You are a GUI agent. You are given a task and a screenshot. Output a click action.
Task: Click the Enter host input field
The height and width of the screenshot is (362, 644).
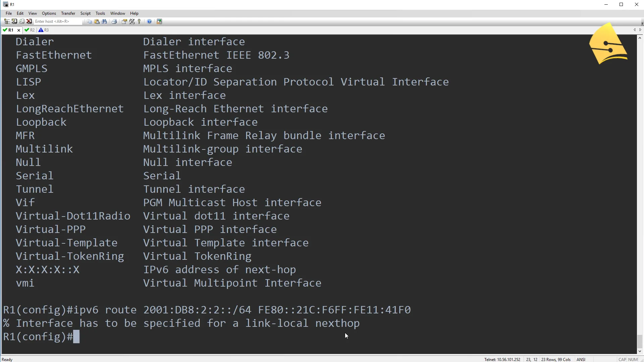point(58,21)
